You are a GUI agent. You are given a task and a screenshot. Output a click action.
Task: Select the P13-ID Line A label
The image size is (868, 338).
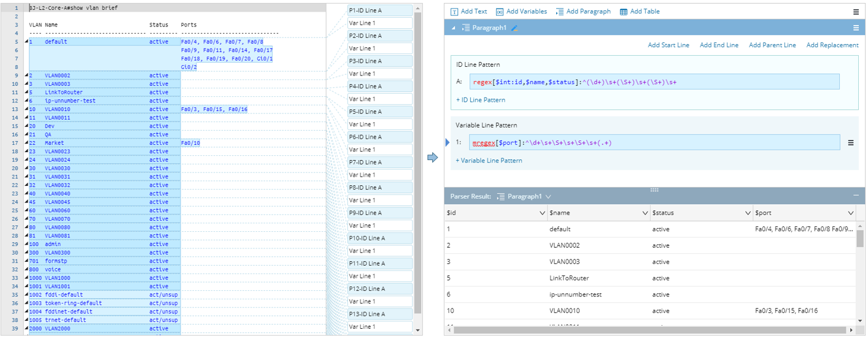point(380,314)
